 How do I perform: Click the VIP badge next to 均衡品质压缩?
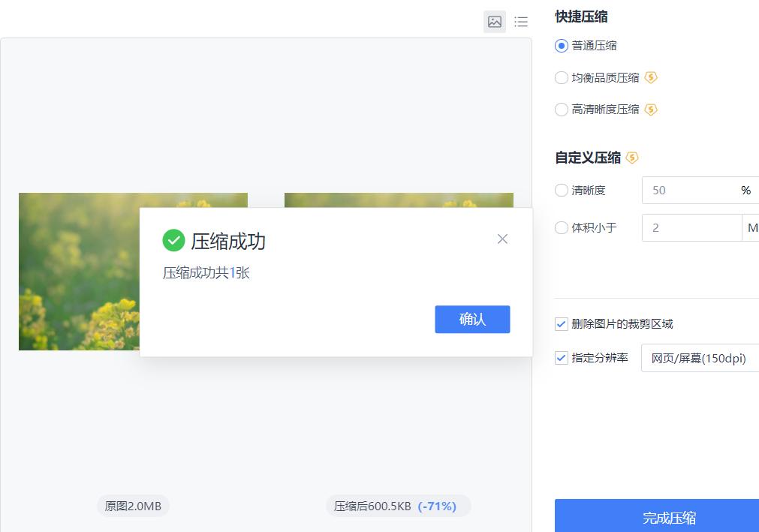click(x=651, y=77)
